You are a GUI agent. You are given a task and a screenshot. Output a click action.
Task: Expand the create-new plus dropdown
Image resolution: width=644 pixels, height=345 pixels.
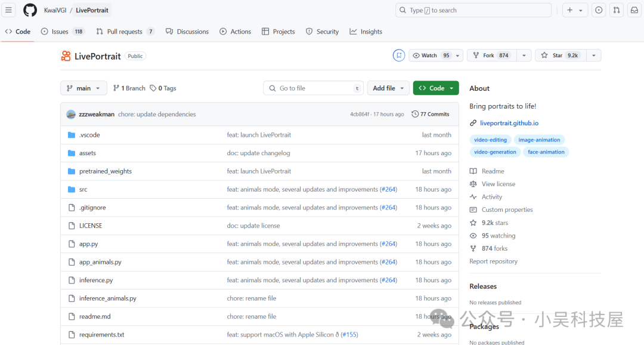click(575, 10)
